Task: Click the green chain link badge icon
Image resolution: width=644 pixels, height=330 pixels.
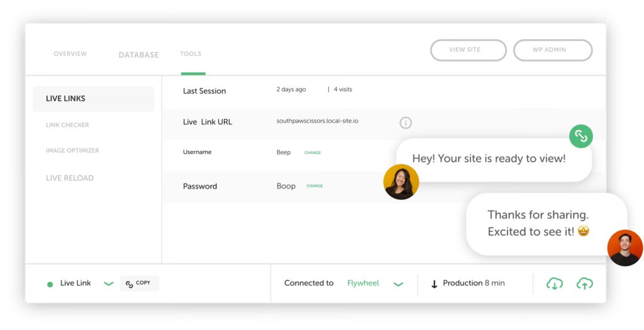Action: [x=580, y=136]
